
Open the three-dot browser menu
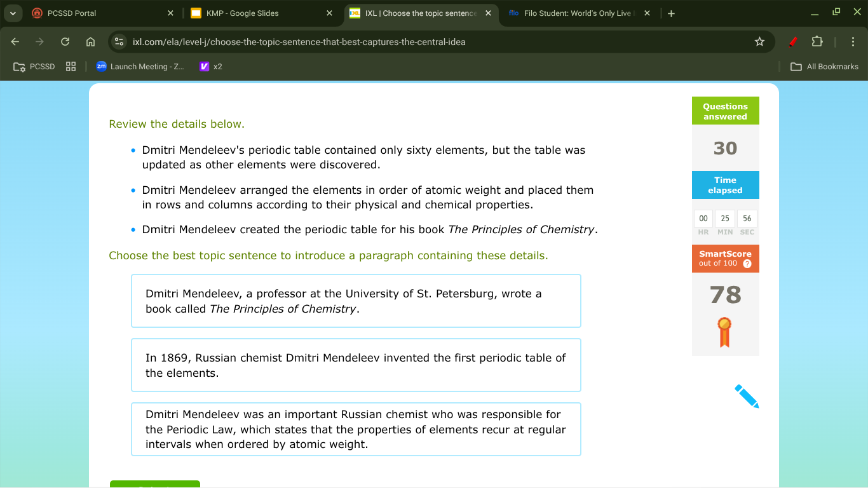[x=853, y=41]
